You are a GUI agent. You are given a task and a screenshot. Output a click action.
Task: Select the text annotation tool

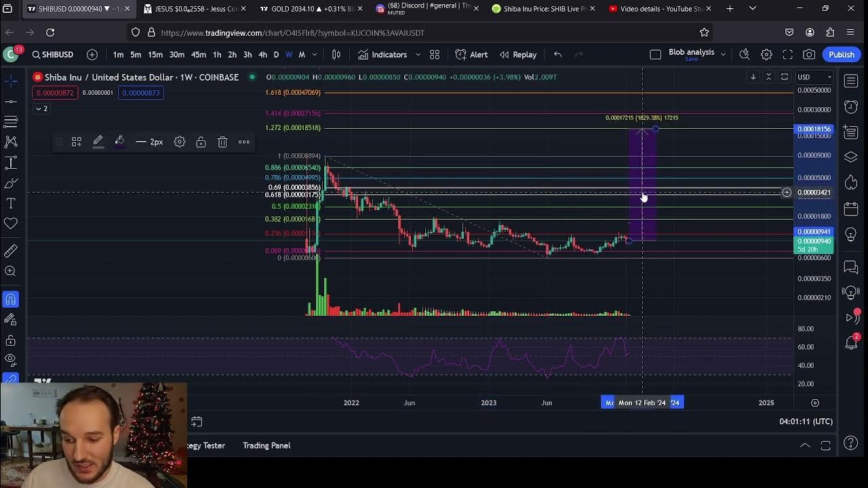point(11,203)
